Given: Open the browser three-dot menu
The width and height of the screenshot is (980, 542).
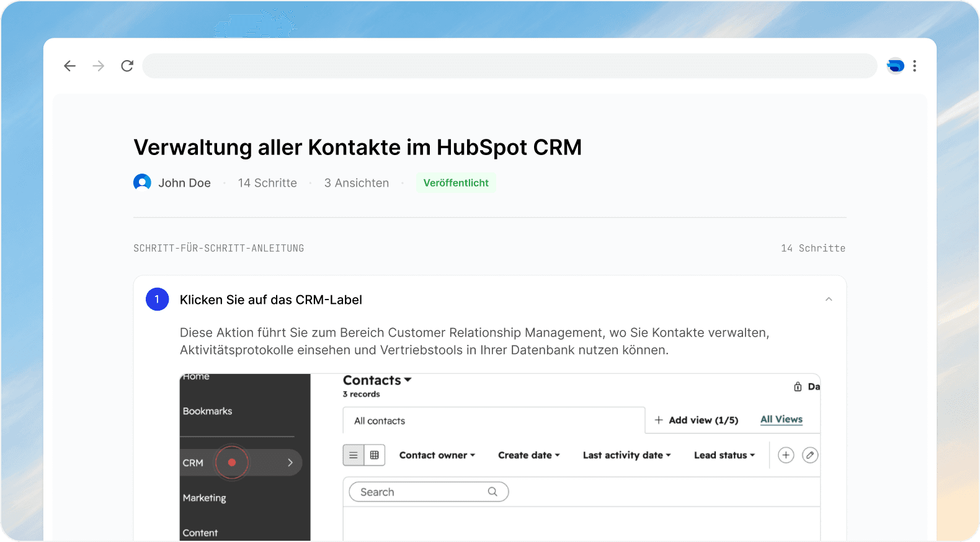Looking at the screenshot, I should [915, 66].
